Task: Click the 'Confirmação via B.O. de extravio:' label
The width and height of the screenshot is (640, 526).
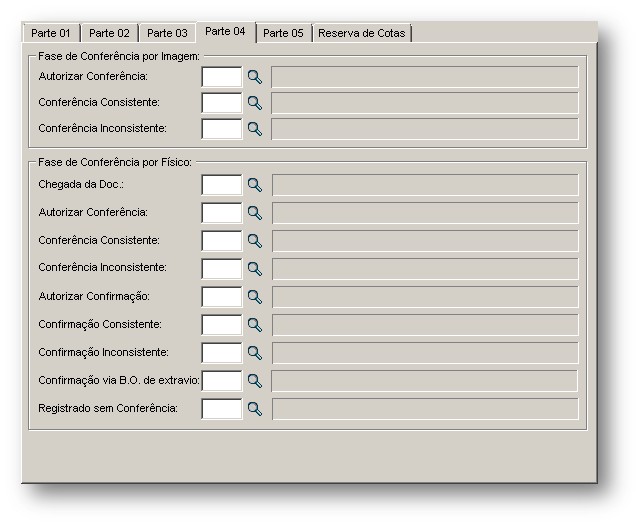Action: [119, 380]
